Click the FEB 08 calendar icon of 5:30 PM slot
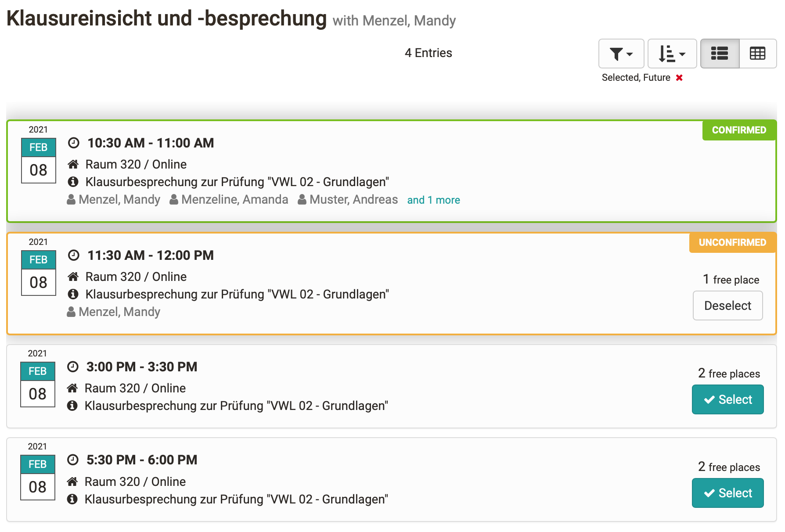 click(38, 478)
